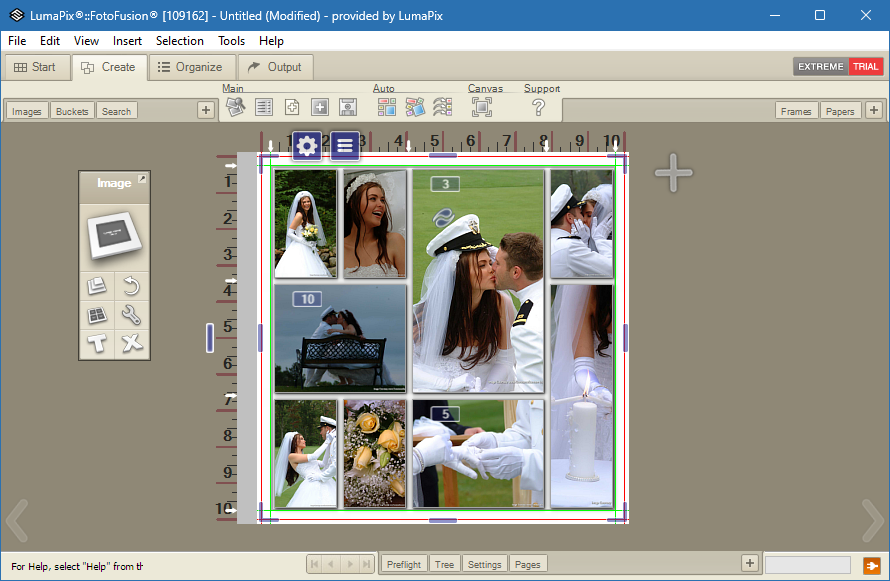Image resolution: width=890 pixels, height=581 pixels.
Task: Open the Search panel tab
Action: tap(116, 111)
